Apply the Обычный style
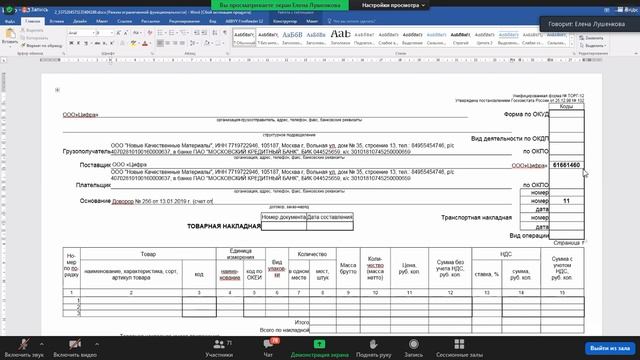Screen dimensions: 640x360 pos(244,38)
